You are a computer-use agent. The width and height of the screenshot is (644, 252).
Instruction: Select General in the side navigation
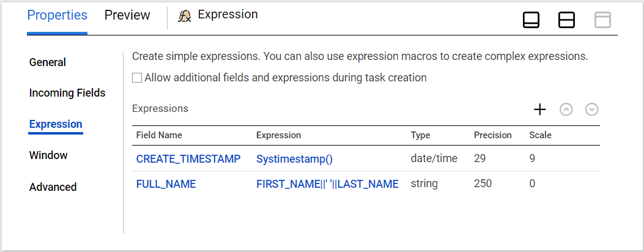[x=48, y=62]
